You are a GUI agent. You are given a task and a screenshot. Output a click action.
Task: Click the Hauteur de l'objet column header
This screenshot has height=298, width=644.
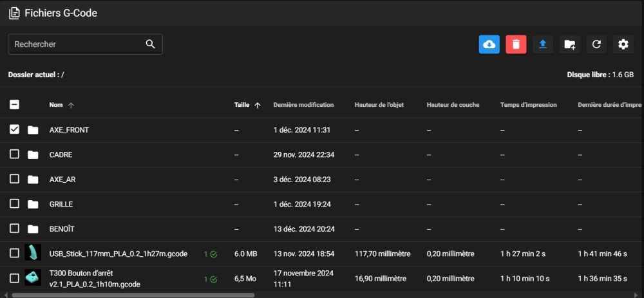pos(379,105)
